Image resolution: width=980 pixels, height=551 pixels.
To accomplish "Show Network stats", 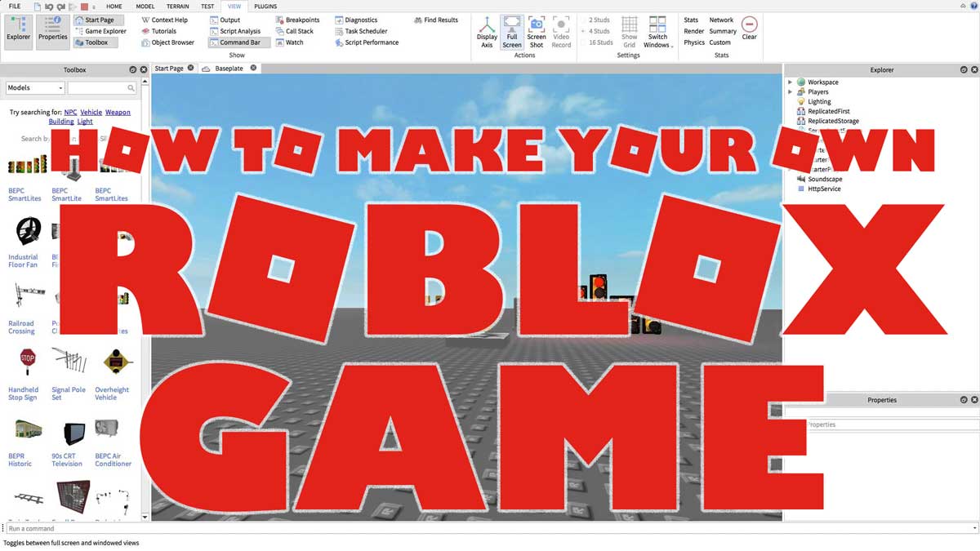I will click(721, 20).
